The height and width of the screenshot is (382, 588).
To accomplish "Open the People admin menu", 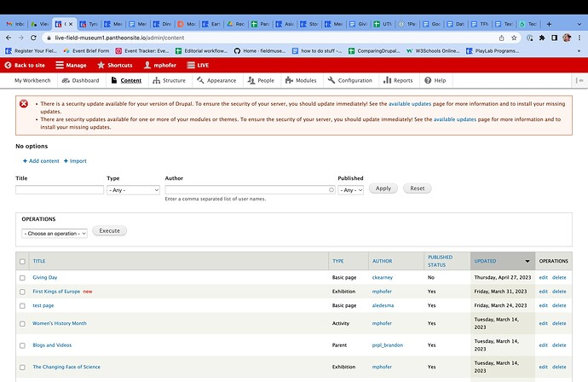I will point(261,80).
